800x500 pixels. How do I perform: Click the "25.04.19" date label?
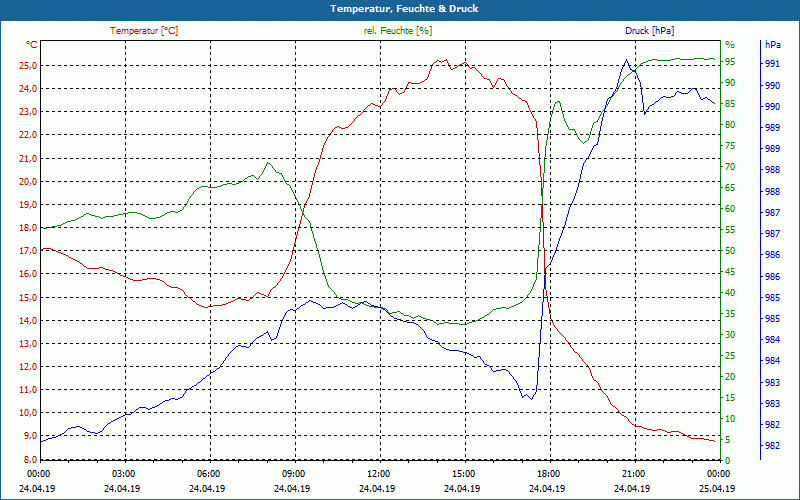point(718,488)
